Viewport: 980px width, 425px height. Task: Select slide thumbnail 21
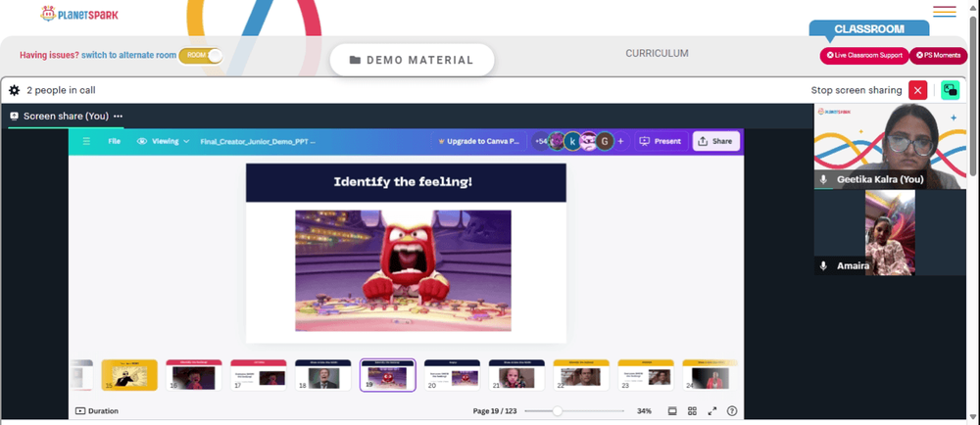516,375
